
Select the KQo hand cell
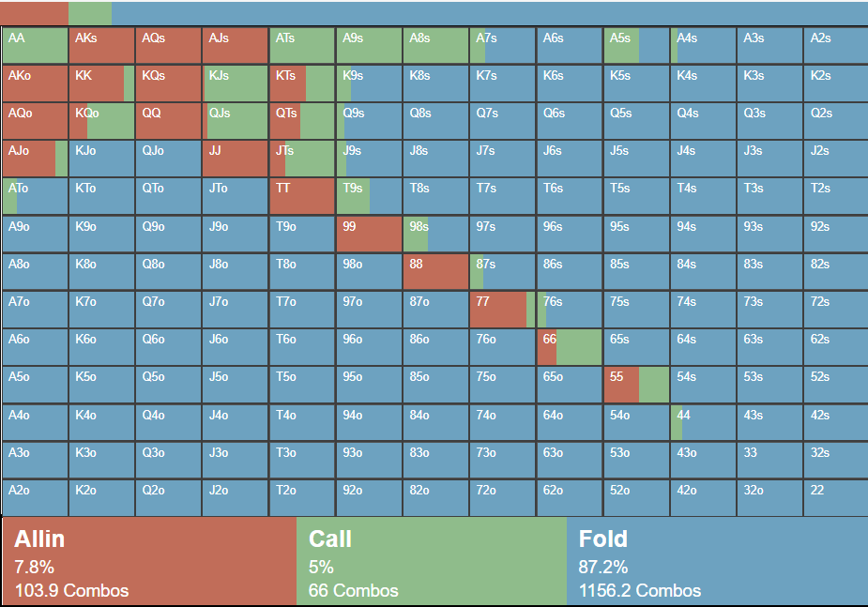coord(101,121)
